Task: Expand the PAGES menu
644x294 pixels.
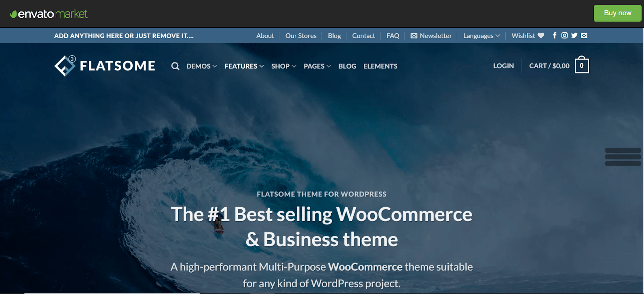Action: point(318,66)
